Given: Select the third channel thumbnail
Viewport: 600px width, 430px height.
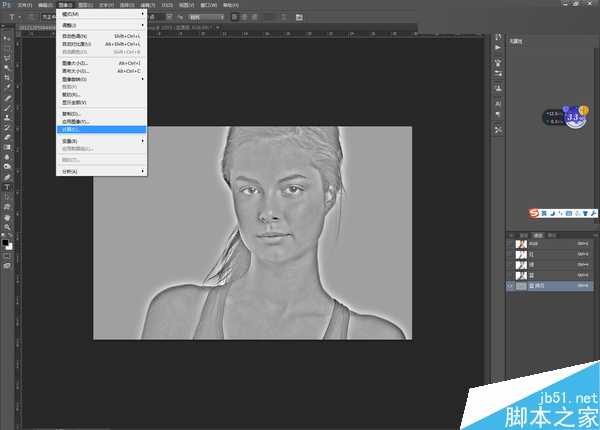Looking at the screenshot, I should coord(521,265).
